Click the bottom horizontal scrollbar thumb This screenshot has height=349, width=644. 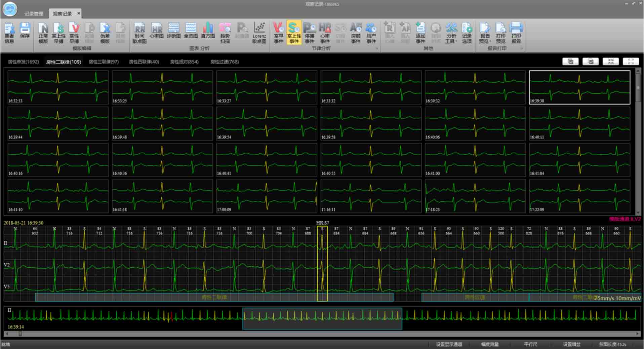coord(20,334)
